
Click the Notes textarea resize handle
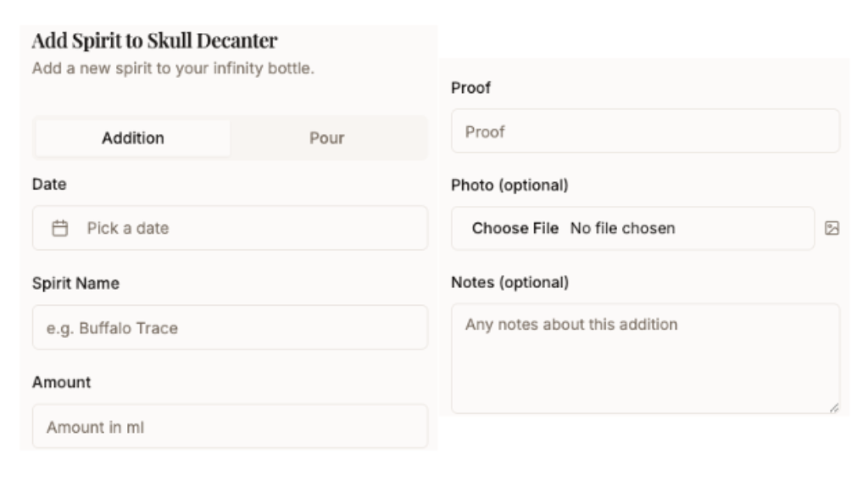tap(834, 408)
